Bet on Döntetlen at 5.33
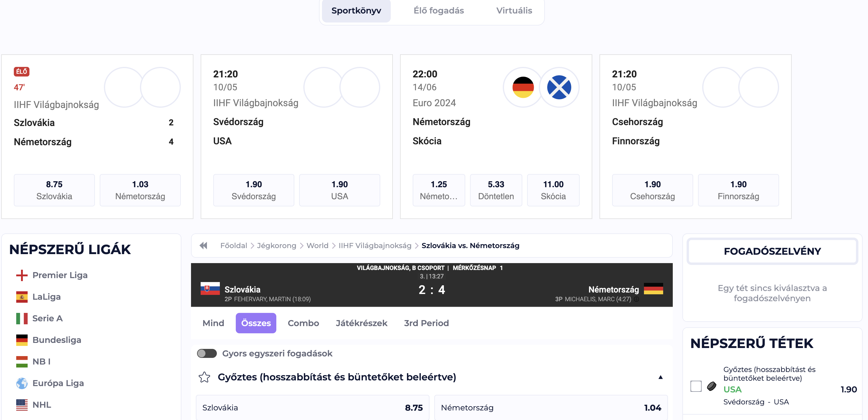The width and height of the screenshot is (868, 420). tap(496, 190)
